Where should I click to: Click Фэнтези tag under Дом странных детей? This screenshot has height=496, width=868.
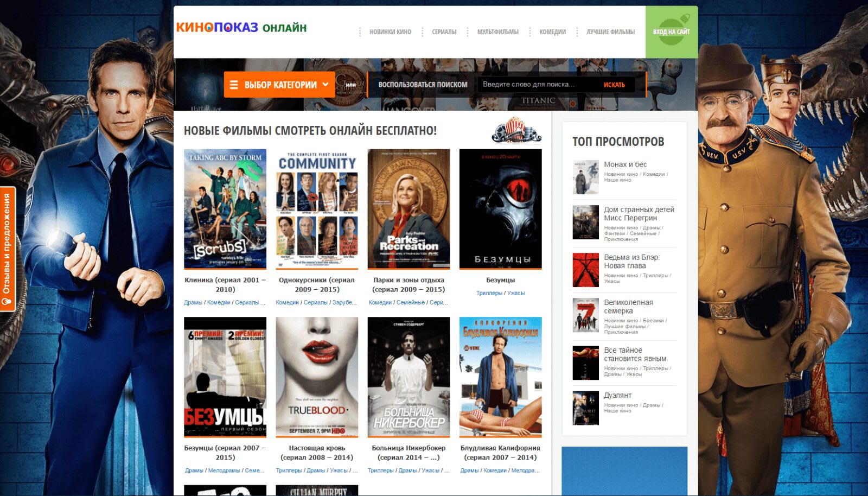pos(615,233)
